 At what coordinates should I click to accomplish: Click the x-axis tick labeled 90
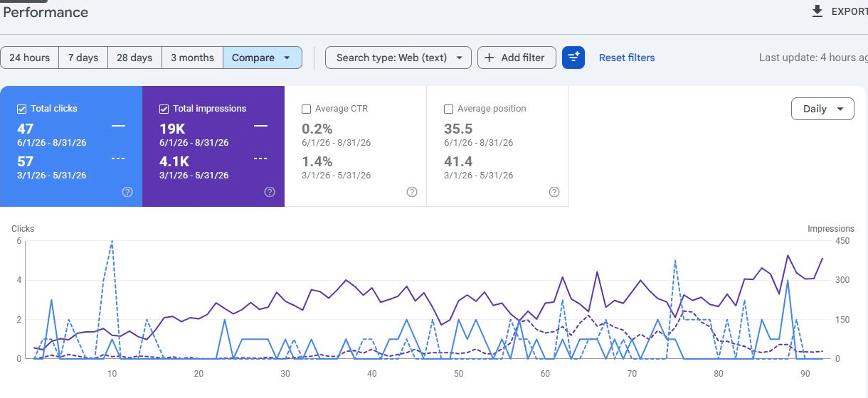point(805,374)
